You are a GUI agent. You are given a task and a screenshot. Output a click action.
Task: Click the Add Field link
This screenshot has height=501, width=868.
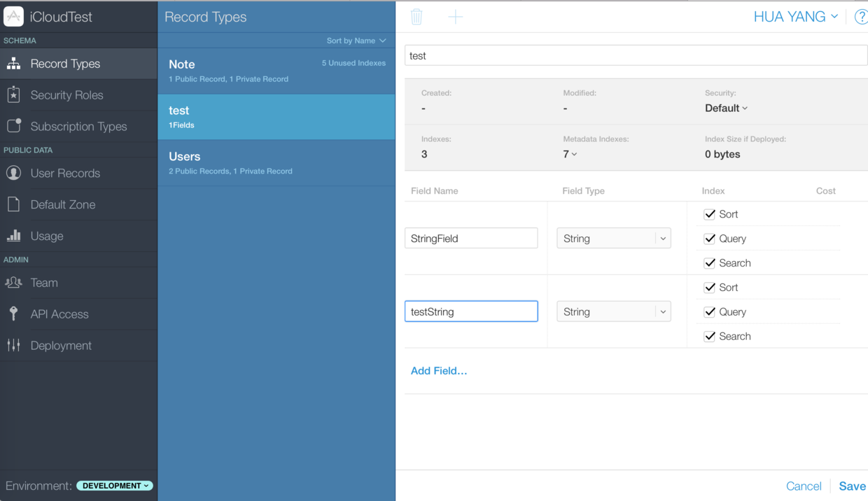[x=439, y=371]
